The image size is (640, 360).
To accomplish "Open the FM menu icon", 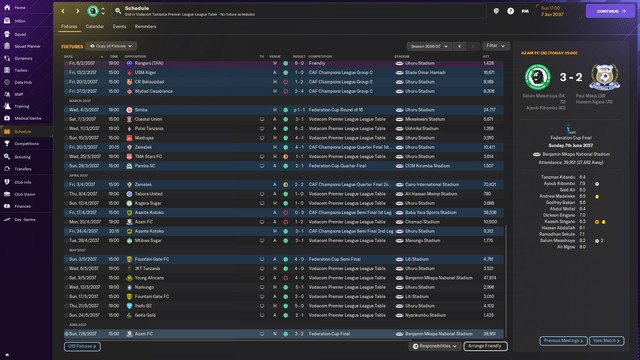I will [525, 11].
